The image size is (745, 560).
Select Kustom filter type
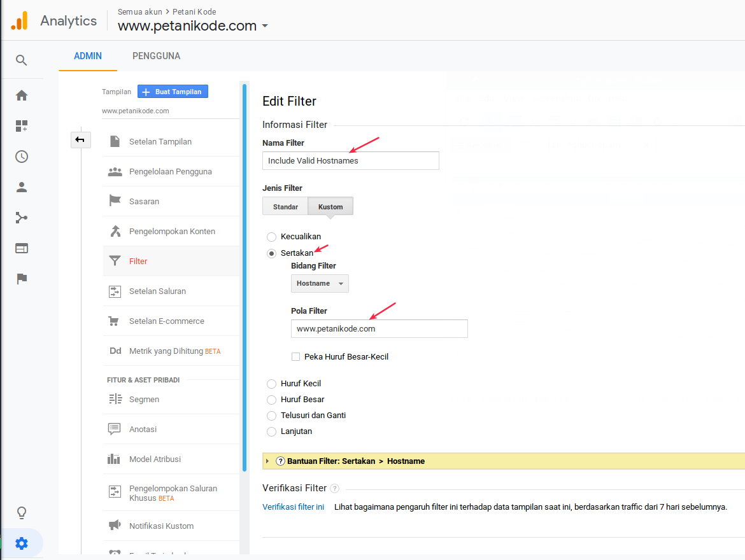[330, 206]
